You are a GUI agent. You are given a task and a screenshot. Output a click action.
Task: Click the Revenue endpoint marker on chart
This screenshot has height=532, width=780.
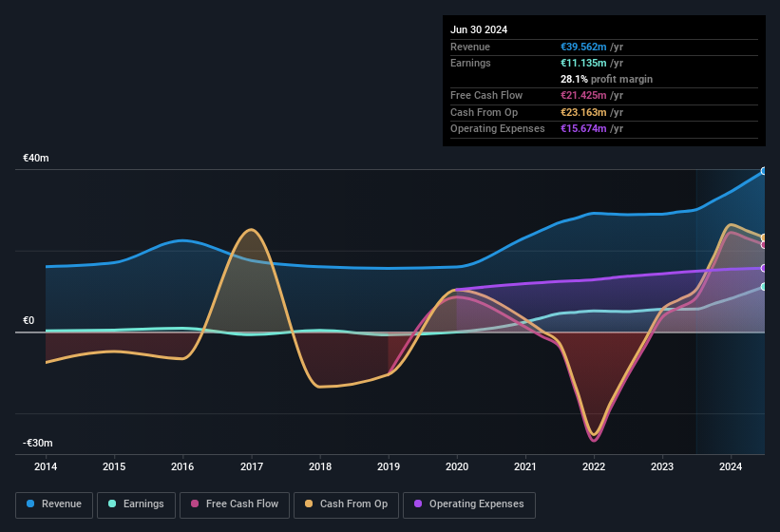[x=764, y=171]
